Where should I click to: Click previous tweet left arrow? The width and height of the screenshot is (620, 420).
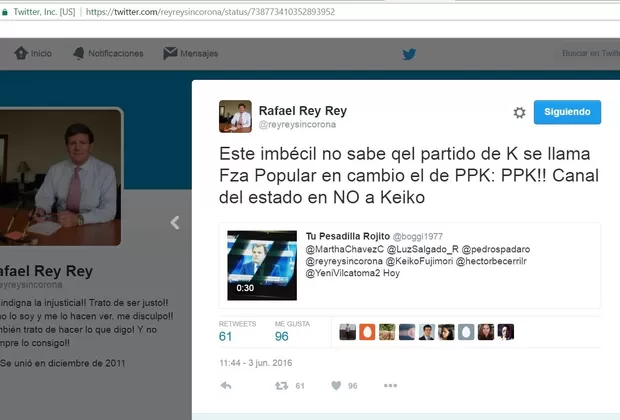point(175,223)
